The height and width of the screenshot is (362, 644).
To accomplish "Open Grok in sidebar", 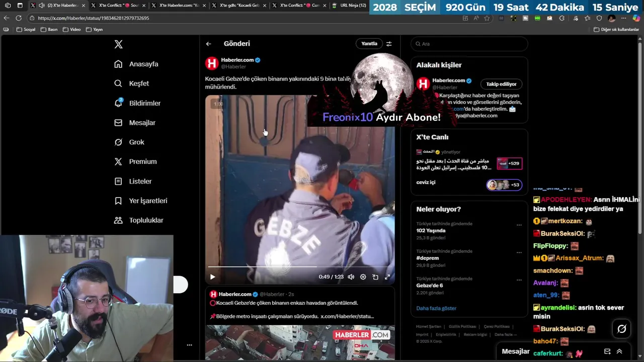I will pos(129,142).
